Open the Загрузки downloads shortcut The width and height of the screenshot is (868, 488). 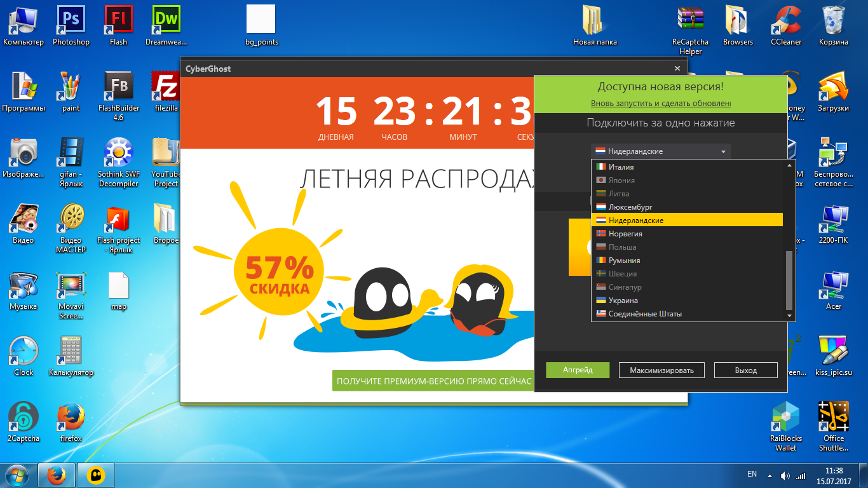(834, 91)
